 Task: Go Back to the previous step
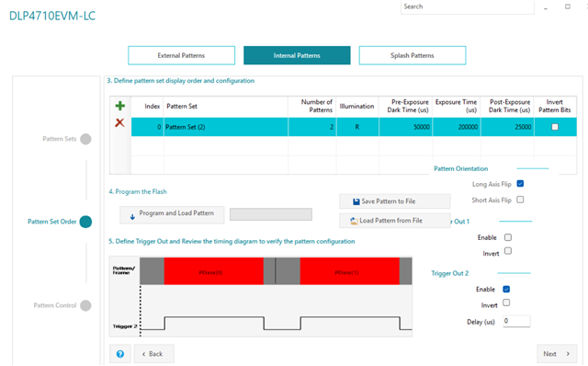tap(154, 354)
